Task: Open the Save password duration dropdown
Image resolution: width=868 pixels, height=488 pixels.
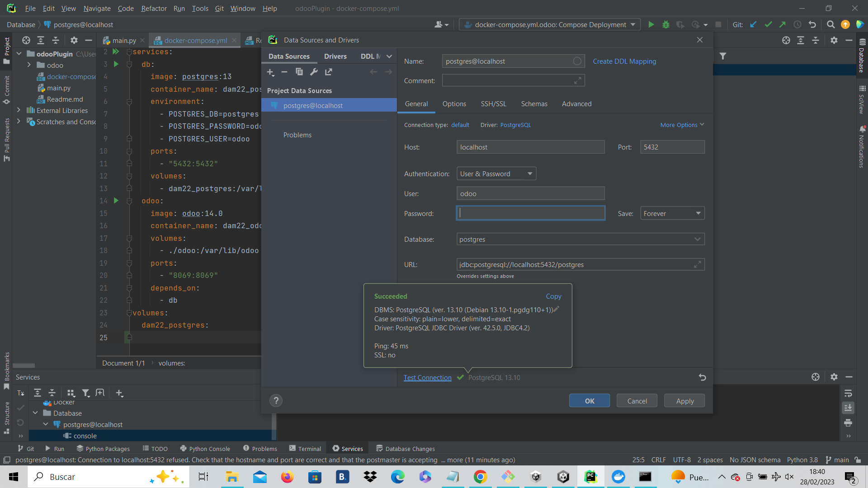Action: (x=672, y=213)
